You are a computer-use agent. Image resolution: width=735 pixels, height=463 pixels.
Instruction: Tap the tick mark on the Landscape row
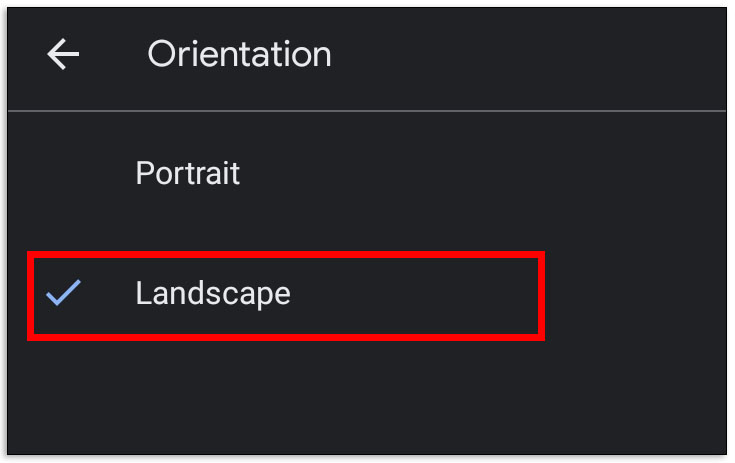(x=63, y=293)
